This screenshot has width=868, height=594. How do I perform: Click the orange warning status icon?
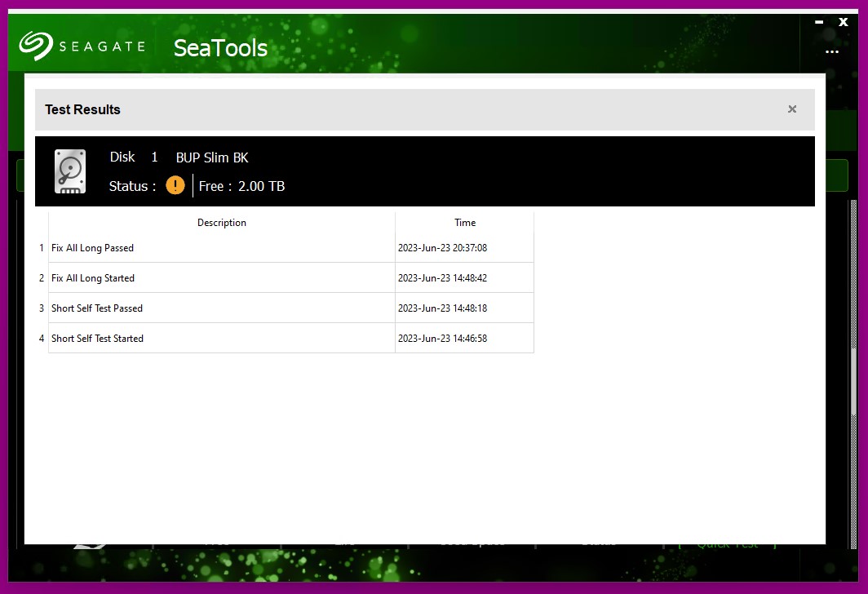pyautogui.click(x=175, y=185)
